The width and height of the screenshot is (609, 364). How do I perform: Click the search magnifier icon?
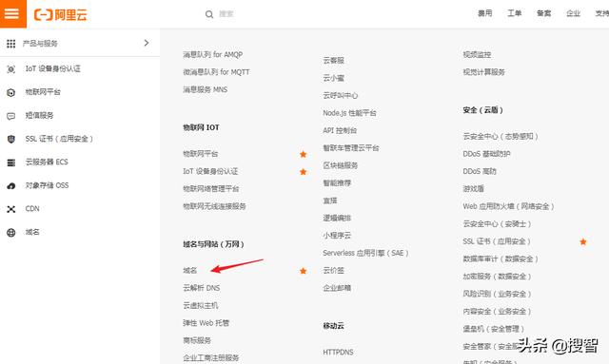coord(209,14)
